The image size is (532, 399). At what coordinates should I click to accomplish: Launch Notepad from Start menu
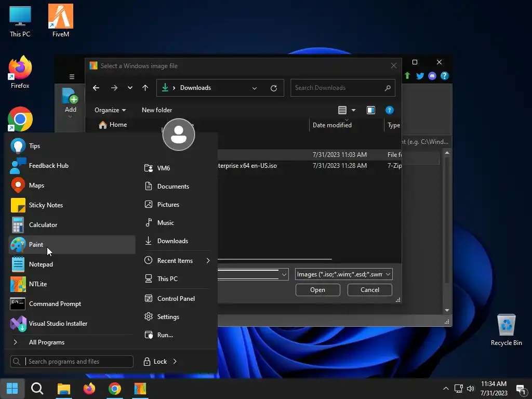pos(72,264)
